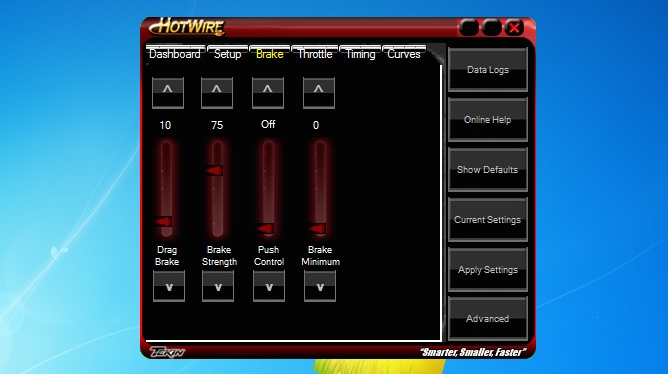Click the Brake Strength slider handle

click(x=214, y=171)
